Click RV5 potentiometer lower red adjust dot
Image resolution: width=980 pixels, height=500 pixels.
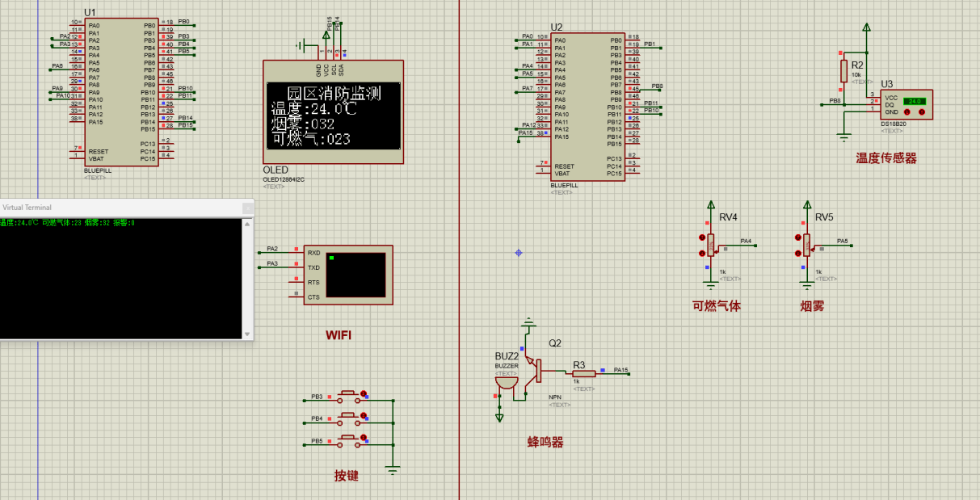pos(797,253)
